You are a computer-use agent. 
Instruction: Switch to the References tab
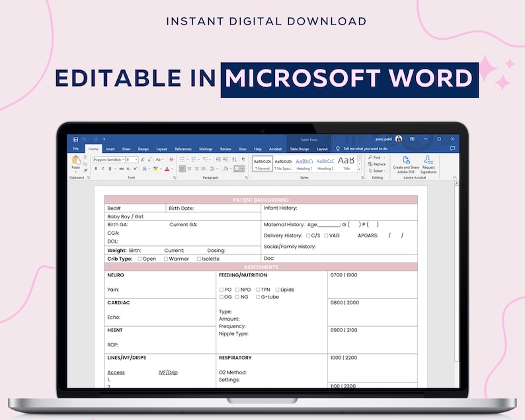(182, 149)
